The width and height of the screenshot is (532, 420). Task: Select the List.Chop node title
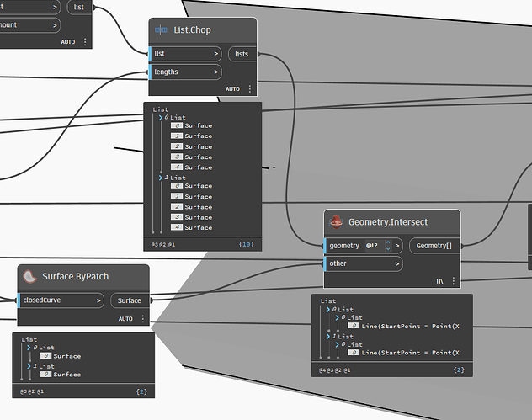tap(192, 29)
